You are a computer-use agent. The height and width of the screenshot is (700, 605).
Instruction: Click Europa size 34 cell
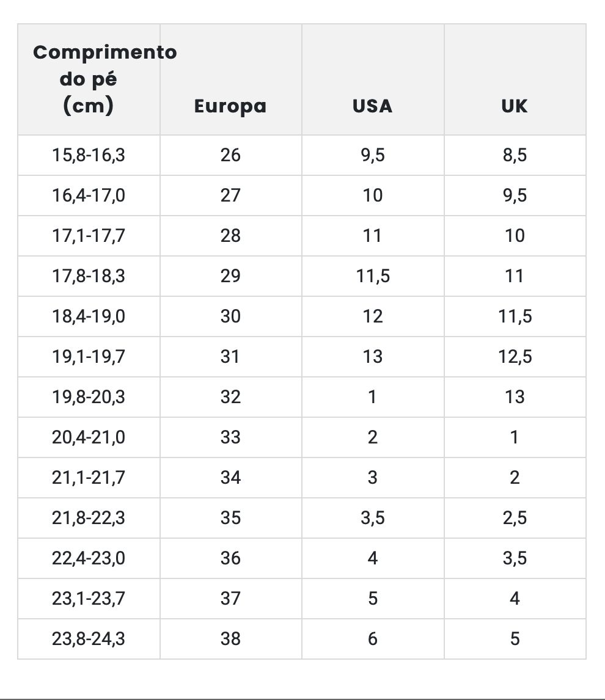pos(230,478)
